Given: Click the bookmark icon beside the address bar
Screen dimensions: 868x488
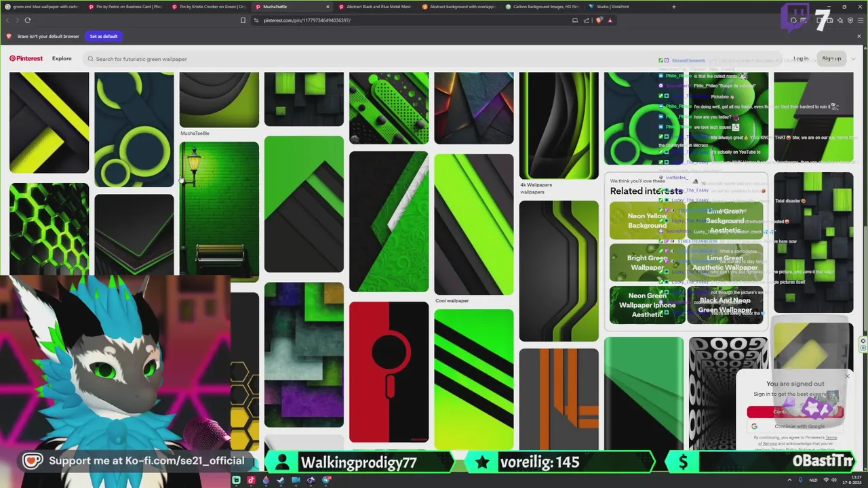Looking at the screenshot, I should (x=243, y=20).
